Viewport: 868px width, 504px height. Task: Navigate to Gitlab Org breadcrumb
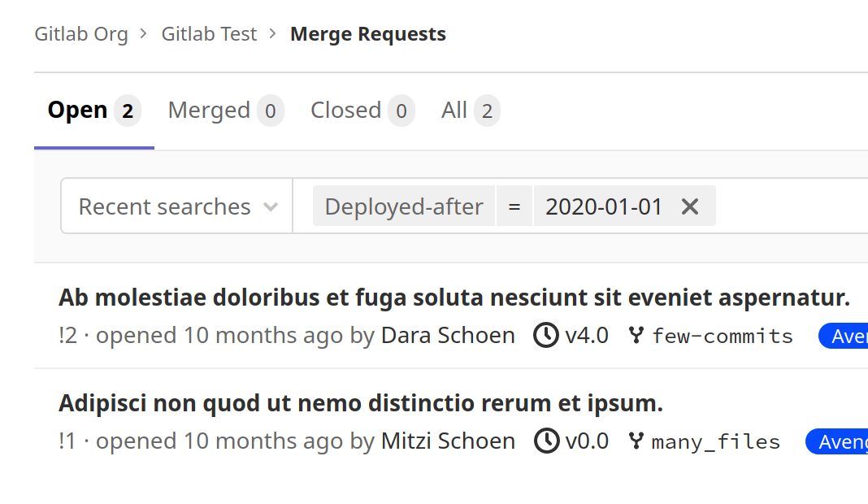81,33
